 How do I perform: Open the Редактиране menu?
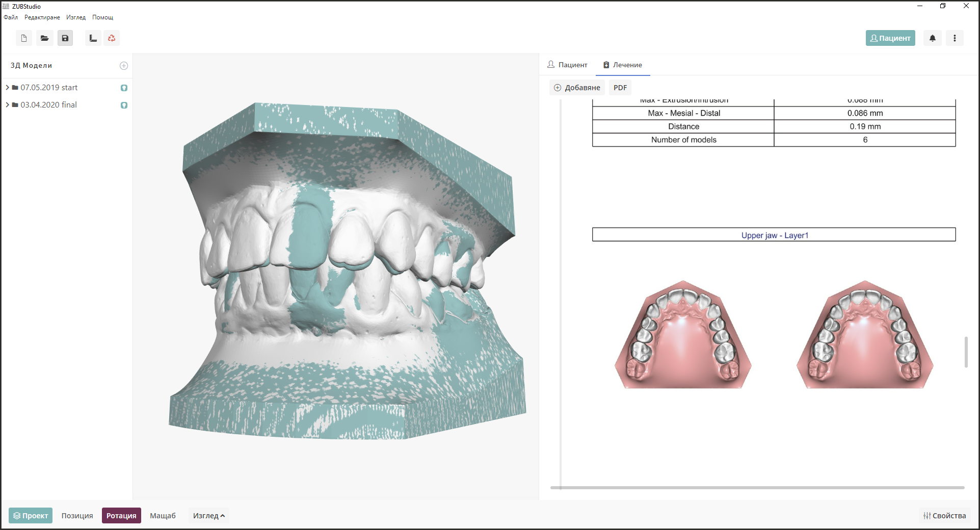(42, 17)
